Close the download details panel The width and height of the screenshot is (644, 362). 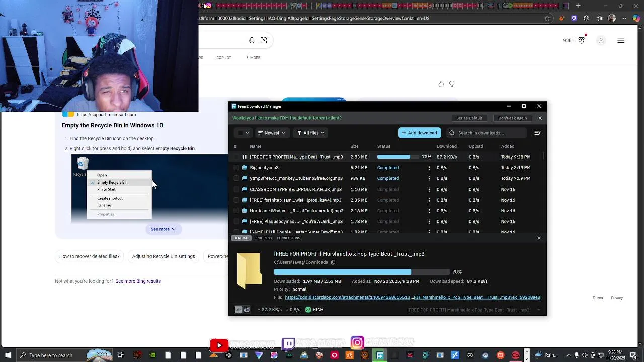539,238
